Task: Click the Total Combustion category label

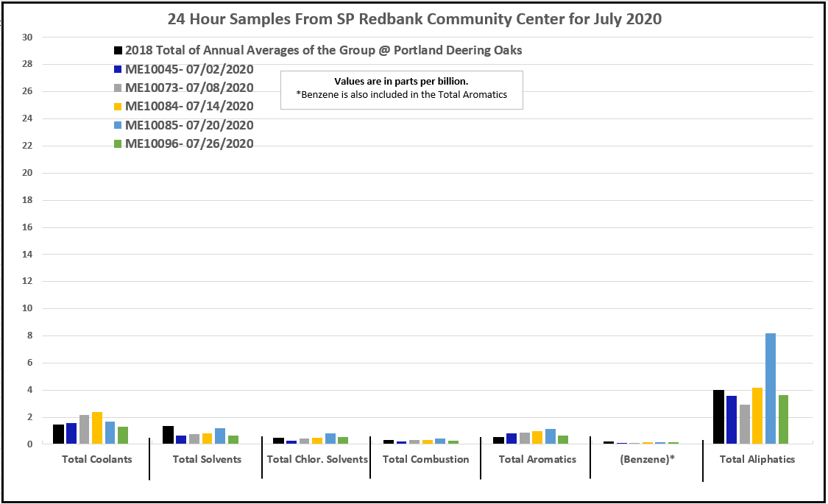Action: tap(425, 459)
